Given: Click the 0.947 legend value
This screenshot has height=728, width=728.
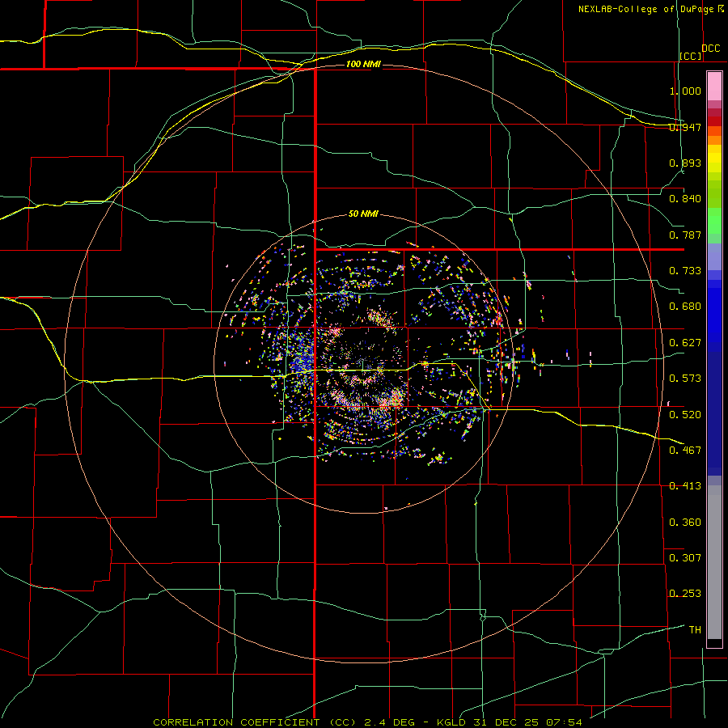Looking at the screenshot, I should pos(685,127).
